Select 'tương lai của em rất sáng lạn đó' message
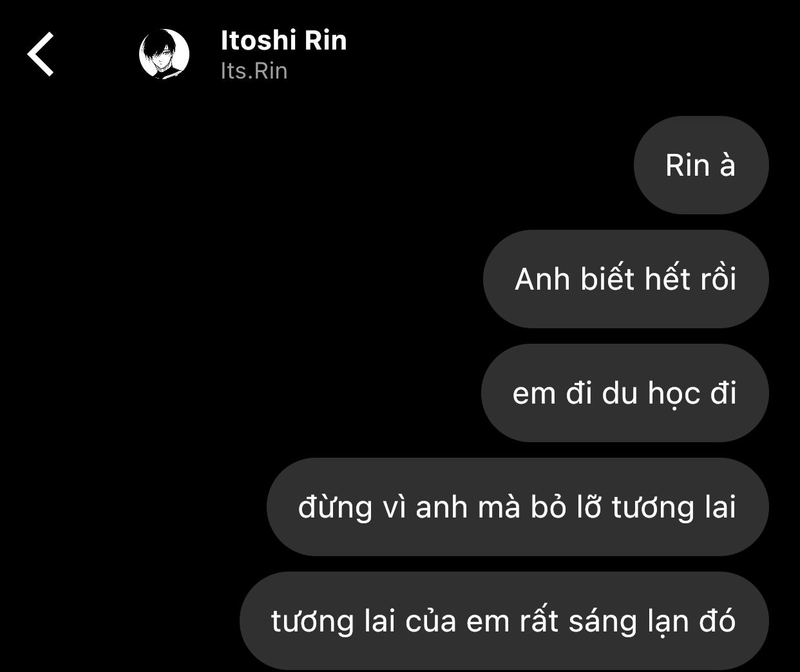This screenshot has width=800, height=672. pyautogui.click(x=504, y=621)
